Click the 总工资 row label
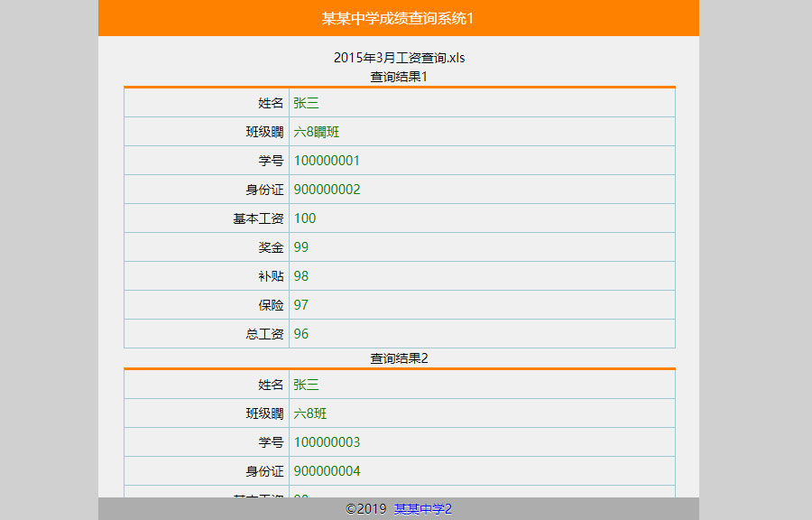 click(x=264, y=334)
